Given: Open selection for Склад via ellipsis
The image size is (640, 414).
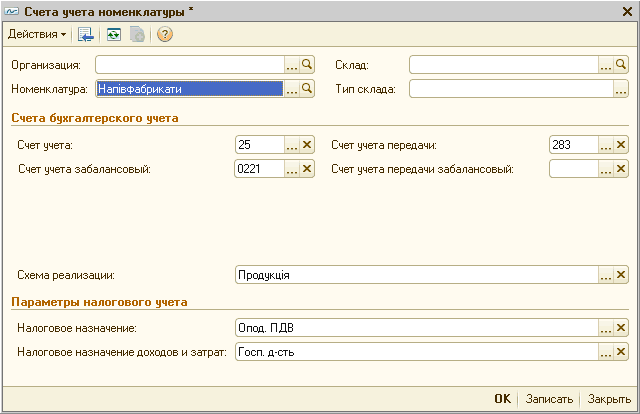Looking at the screenshot, I should point(606,65).
